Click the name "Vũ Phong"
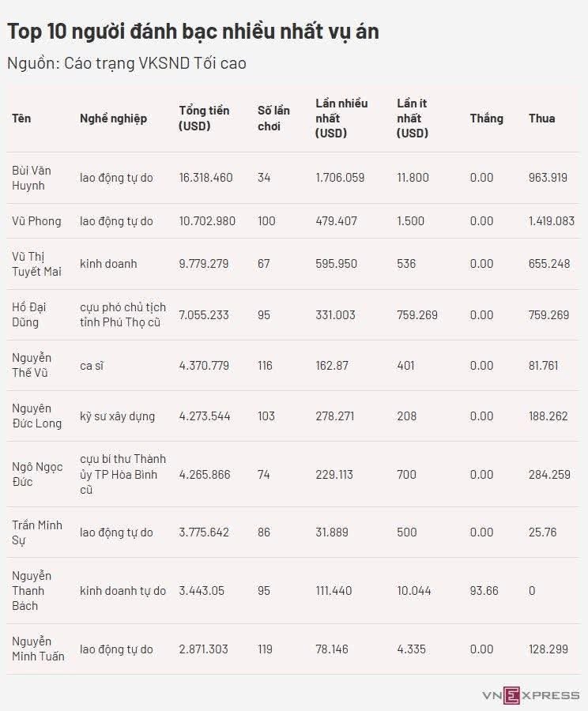Screen dimensions: 588x711 (x=36, y=221)
